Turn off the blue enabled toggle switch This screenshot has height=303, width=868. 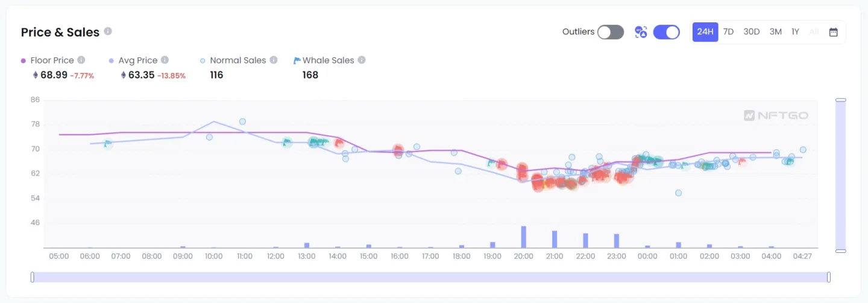(x=666, y=32)
